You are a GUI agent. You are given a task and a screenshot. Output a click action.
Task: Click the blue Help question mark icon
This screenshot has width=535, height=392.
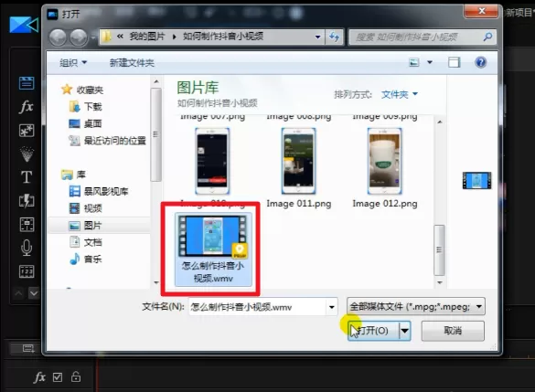point(481,62)
